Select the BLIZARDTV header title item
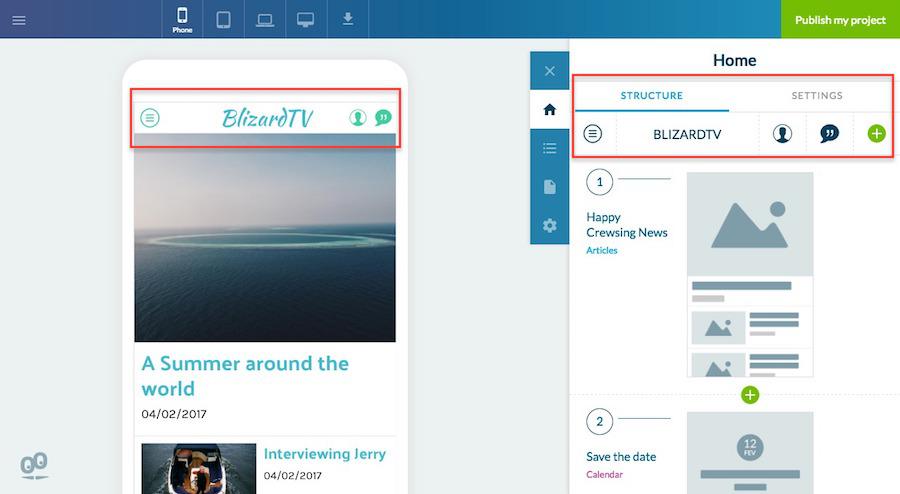This screenshot has width=900, height=494. coord(687,133)
